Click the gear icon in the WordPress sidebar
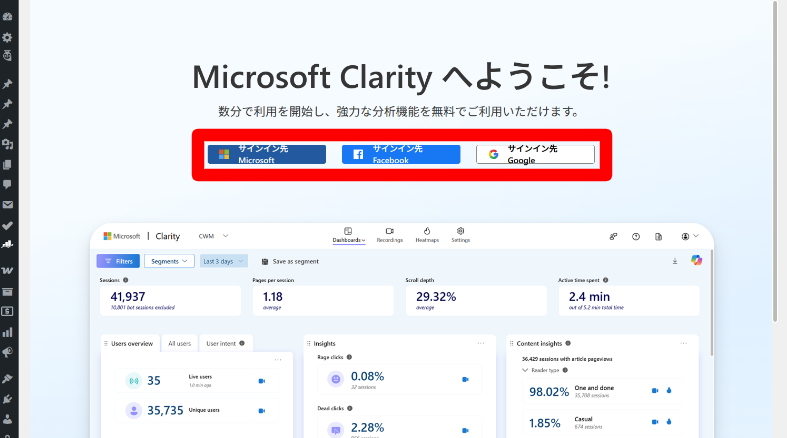 pyautogui.click(x=7, y=37)
